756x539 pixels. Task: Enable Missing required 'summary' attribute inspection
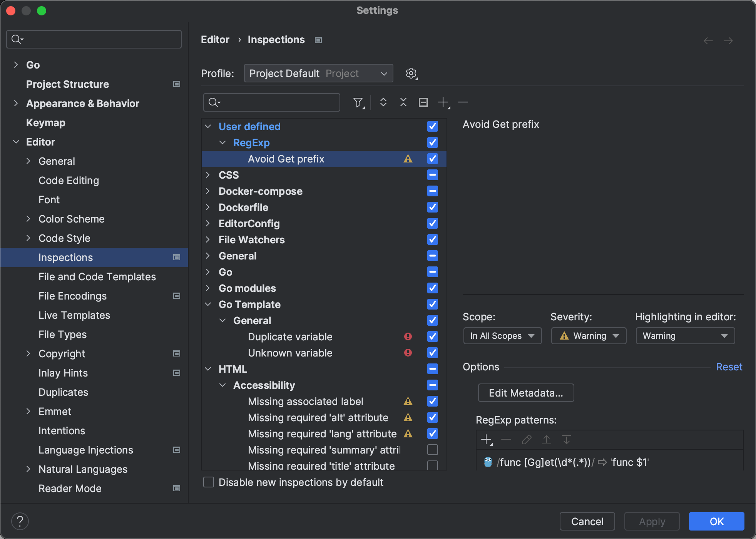coord(432,449)
